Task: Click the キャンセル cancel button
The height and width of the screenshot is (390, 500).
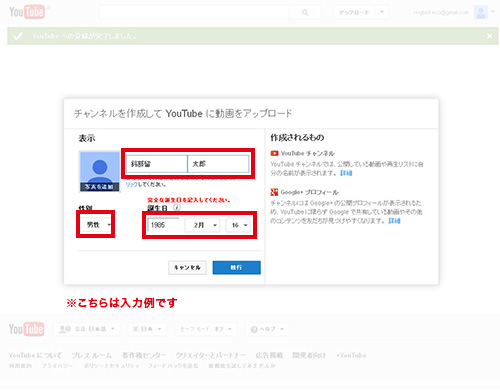Action: 187,268
